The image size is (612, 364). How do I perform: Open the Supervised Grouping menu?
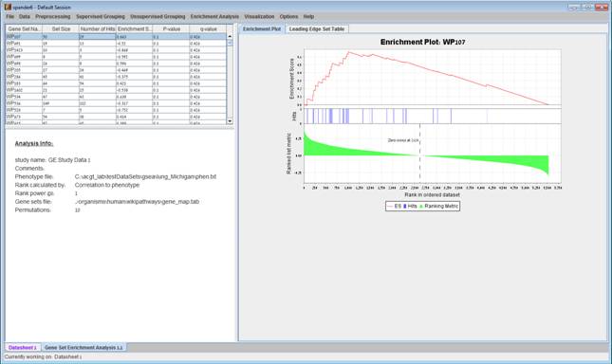101,16
